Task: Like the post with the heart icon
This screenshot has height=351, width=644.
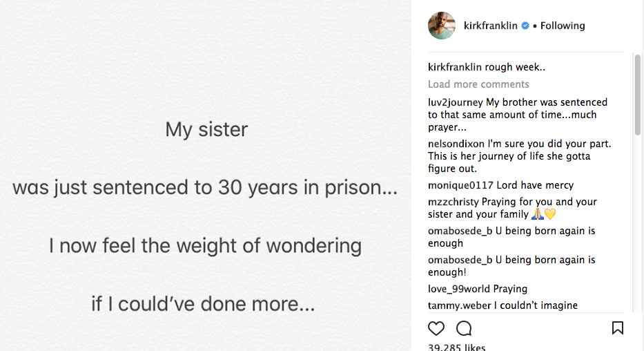Action: (436, 328)
